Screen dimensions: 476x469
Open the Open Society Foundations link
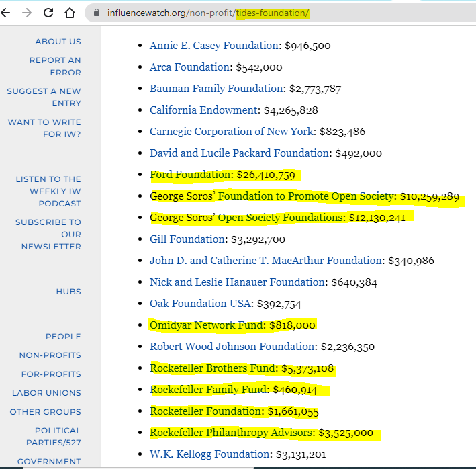[x=280, y=218]
